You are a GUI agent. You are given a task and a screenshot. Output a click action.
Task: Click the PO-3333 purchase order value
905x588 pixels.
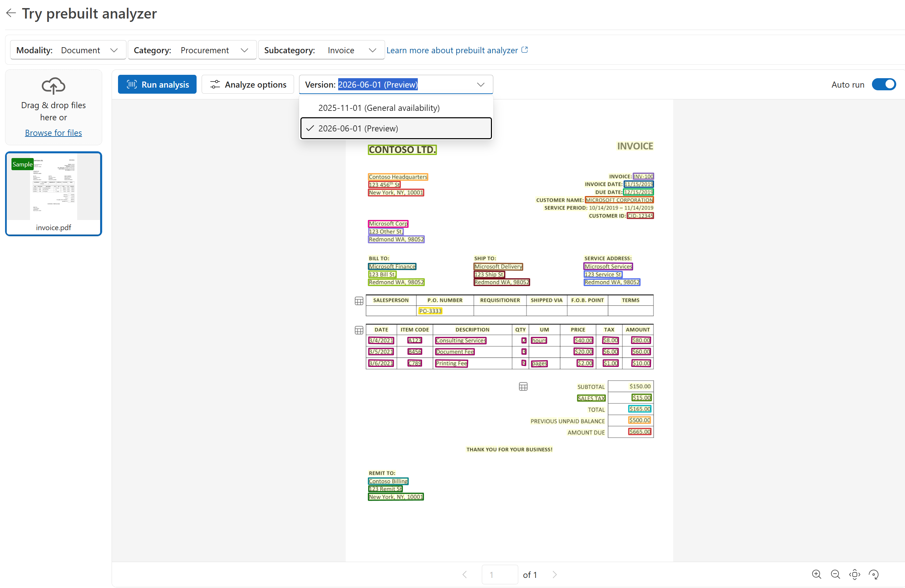coord(431,311)
